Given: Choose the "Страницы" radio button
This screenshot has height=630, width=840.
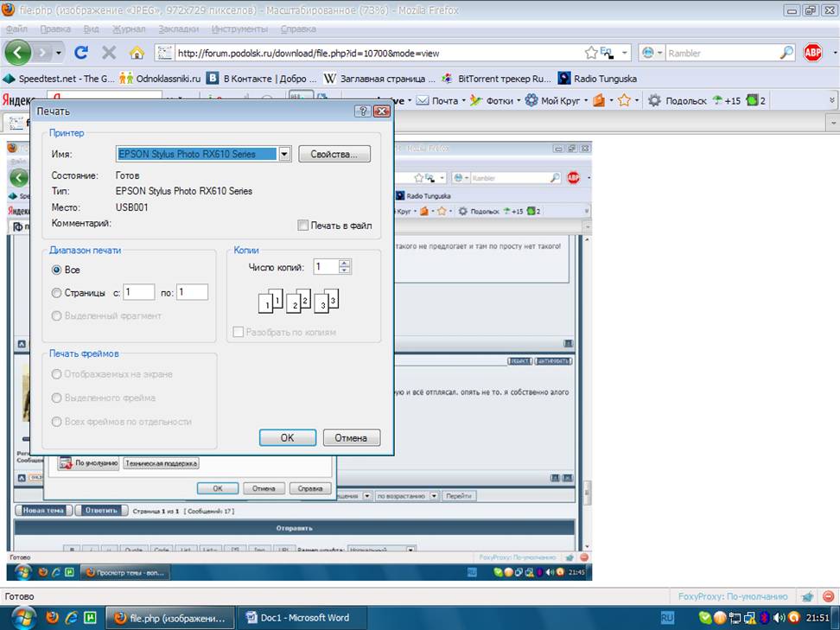Looking at the screenshot, I should coord(57,293).
